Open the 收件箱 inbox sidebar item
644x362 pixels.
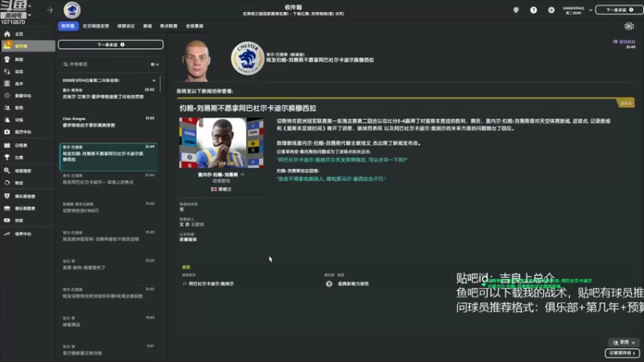point(28,46)
